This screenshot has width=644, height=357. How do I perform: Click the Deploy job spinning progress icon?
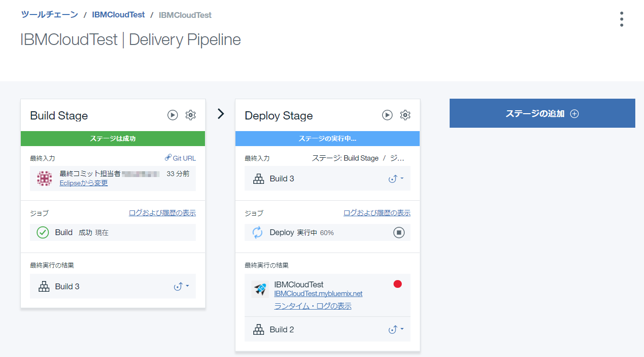(258, 233)
